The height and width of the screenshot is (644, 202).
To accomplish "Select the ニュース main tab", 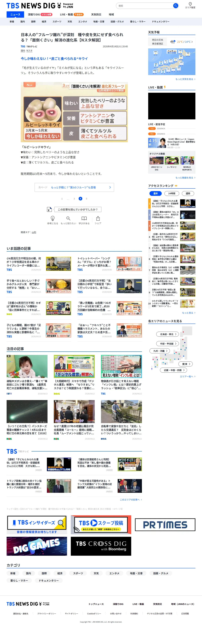I will (15, 15).
